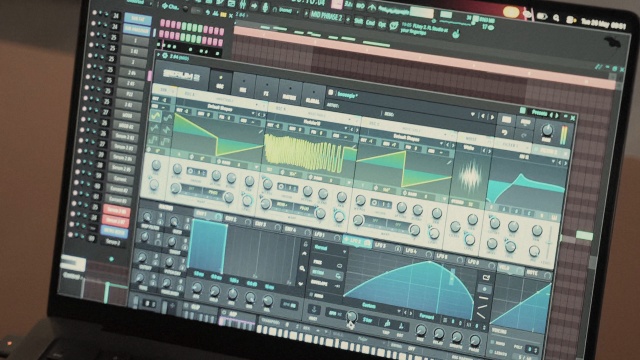Viewport: 640px width, 360px height.
Task: Select the LFO 4 modulation tab
Action: pos(418,252)
